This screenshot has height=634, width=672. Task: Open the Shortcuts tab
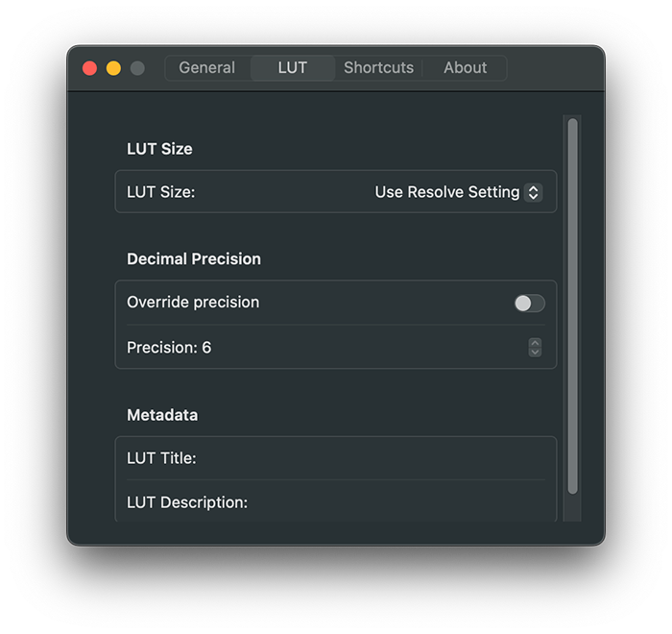coord(378,68)
